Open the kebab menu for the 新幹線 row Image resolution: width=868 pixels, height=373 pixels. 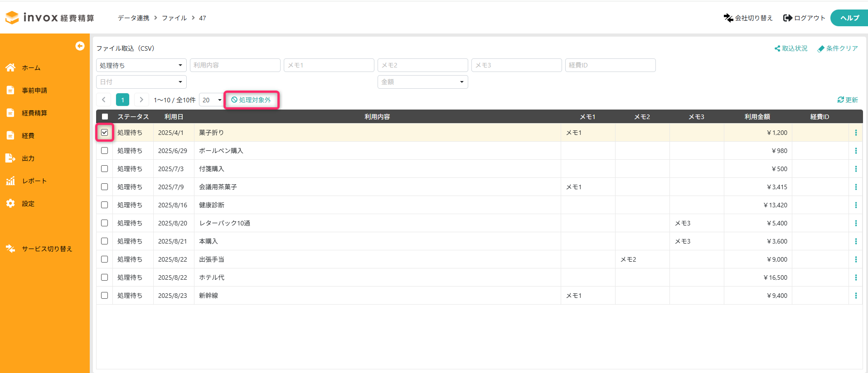(855, 296)
